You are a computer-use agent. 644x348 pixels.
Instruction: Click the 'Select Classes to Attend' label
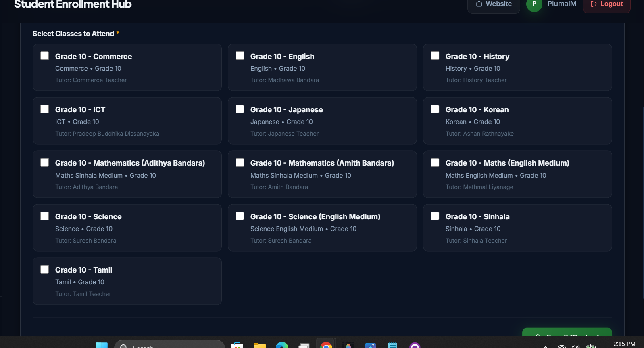pos(73,34)
